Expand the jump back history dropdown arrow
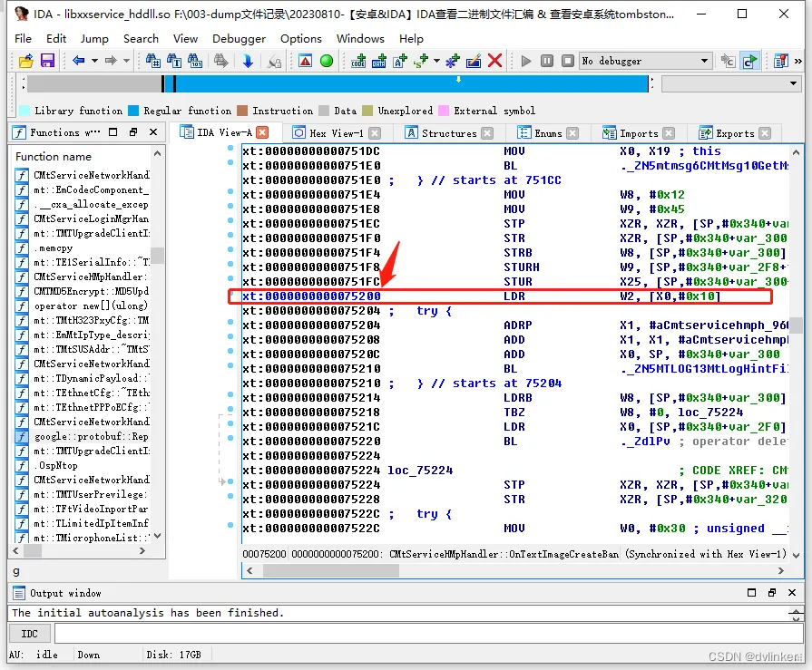This screenshot has width=812, height=670. pos(93,61)
